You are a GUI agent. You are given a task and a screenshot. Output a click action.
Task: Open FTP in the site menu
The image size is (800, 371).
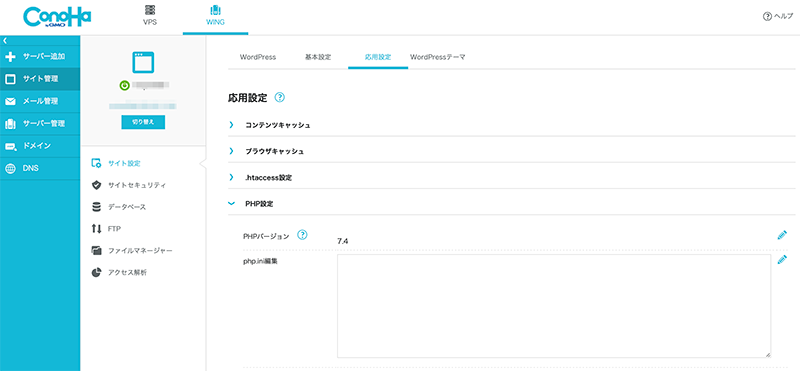point(114,229)
